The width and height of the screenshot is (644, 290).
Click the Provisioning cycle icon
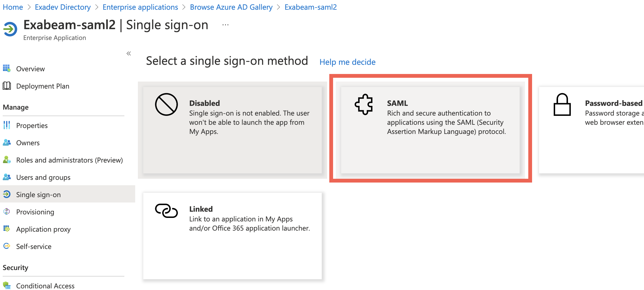(x=7, y=211)
